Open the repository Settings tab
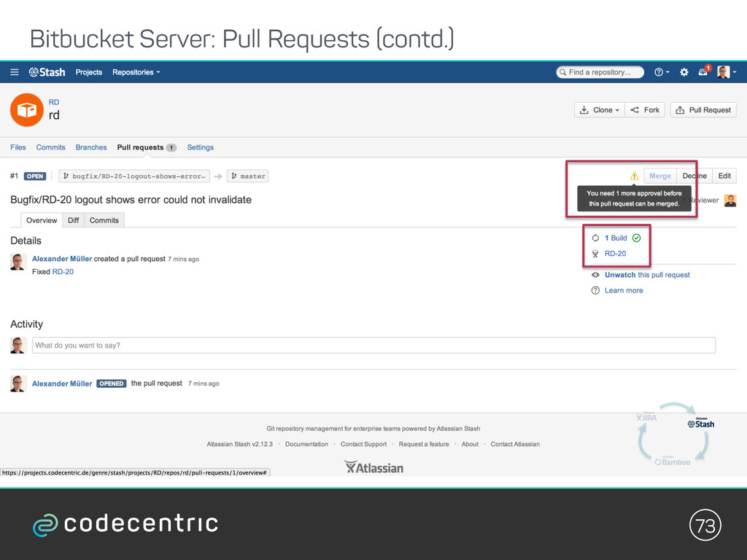Screen dimensions: 747x560 [x=200, y=147]
